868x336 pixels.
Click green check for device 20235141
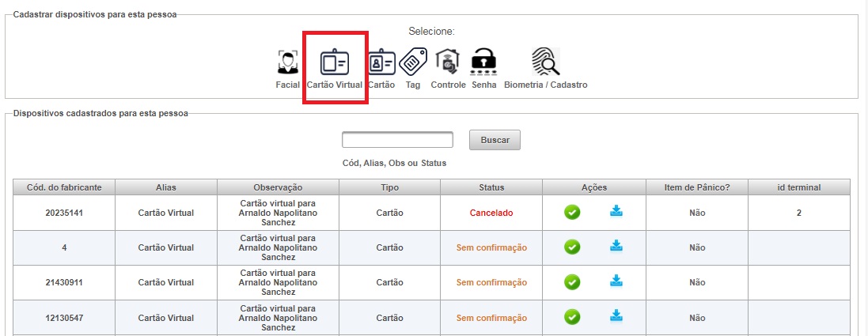572,212
